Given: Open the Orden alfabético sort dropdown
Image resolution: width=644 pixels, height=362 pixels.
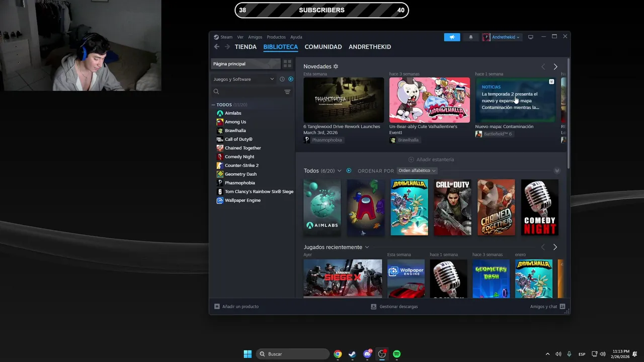Looking at the screenshot, I should (x=417, y=171).
